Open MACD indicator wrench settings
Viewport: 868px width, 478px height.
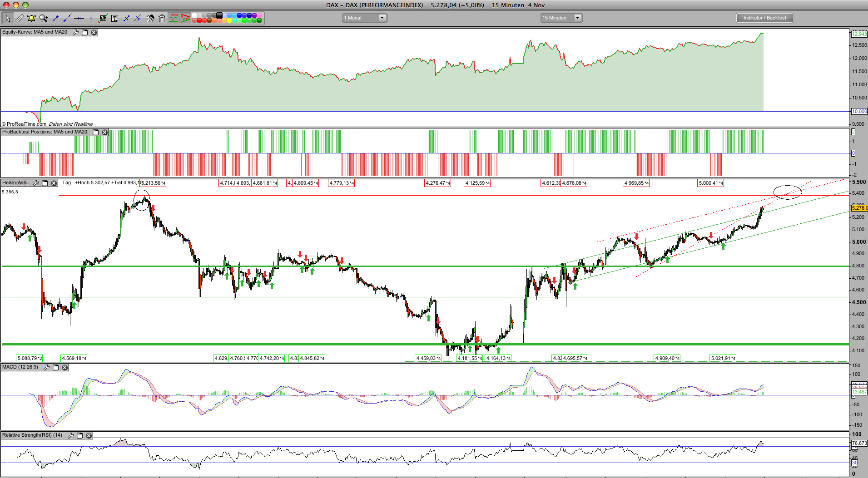pos(46,367)
